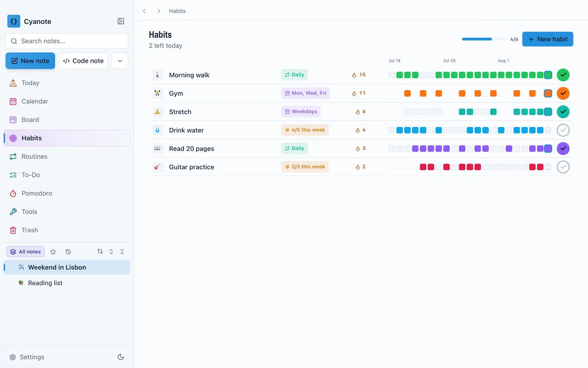
Task: Open Routines in the sidebar
Action: coord(67,157)
